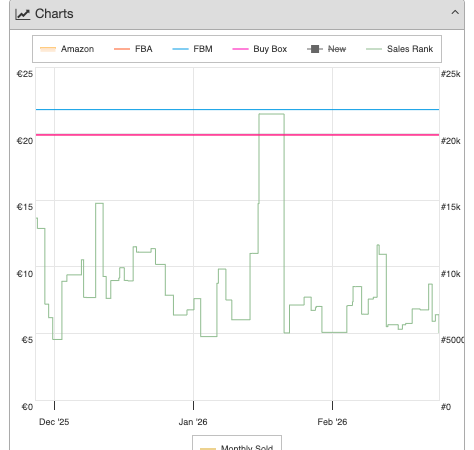Click the #0 rank axis label
Screen dimensions: 474x450
[446, 407]
